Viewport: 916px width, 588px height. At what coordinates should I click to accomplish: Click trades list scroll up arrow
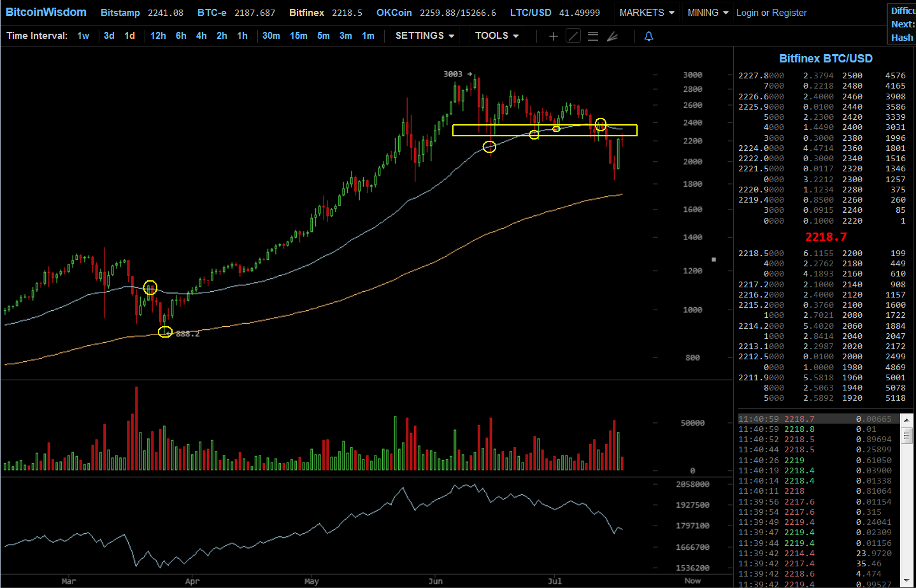(x=907, y=420)
